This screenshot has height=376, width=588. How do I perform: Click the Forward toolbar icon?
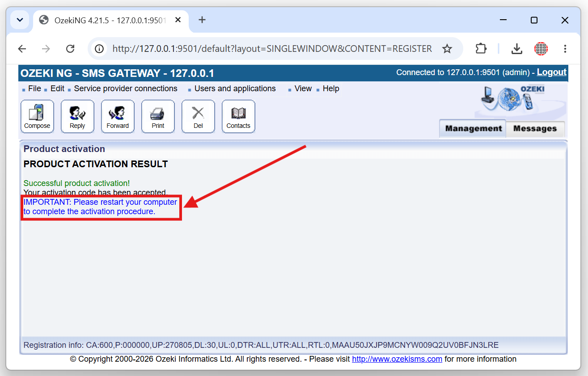click(118, 116)
